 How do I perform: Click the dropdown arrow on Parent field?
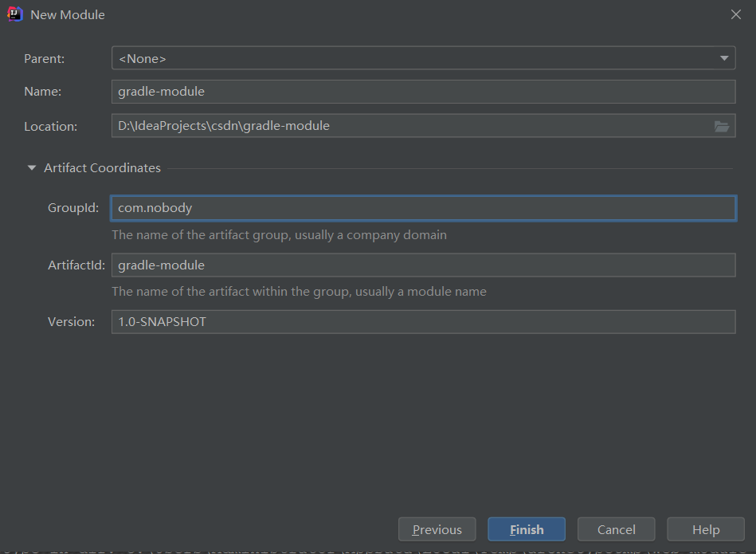tap(723, 57)
